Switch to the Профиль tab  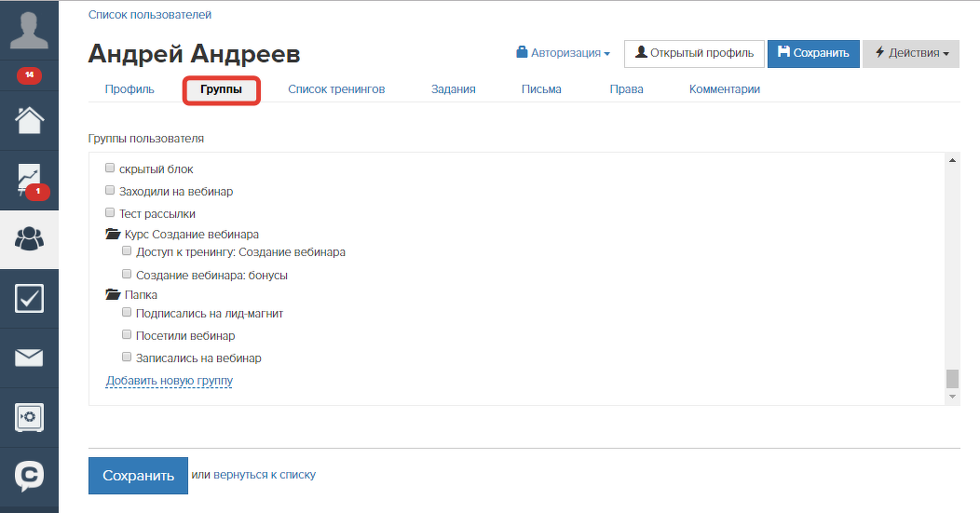[129, 89]
